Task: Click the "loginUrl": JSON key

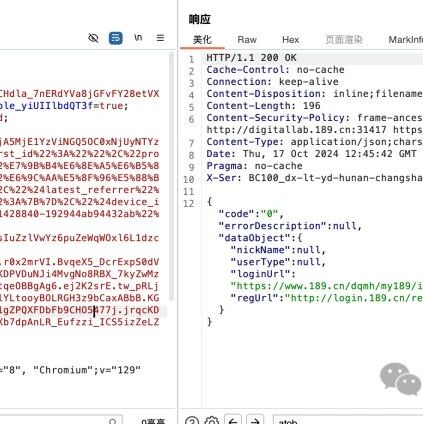Action: (x=263, y=274)
